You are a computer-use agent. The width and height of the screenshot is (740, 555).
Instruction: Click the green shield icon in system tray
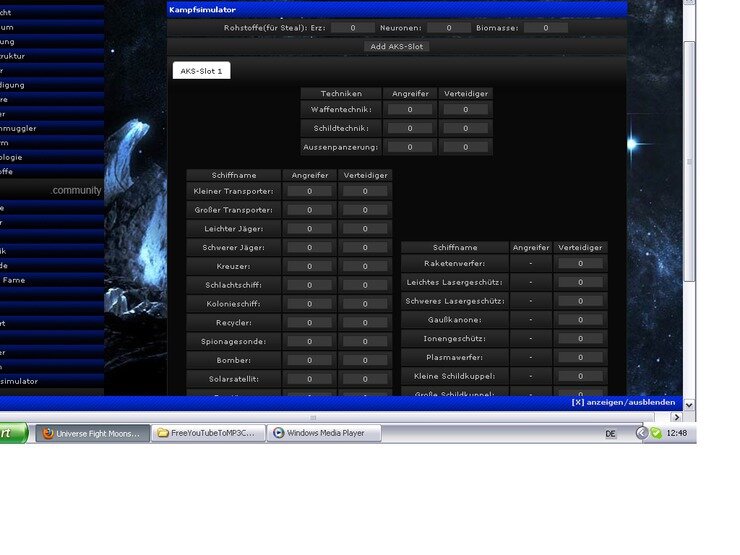[656, 433]
